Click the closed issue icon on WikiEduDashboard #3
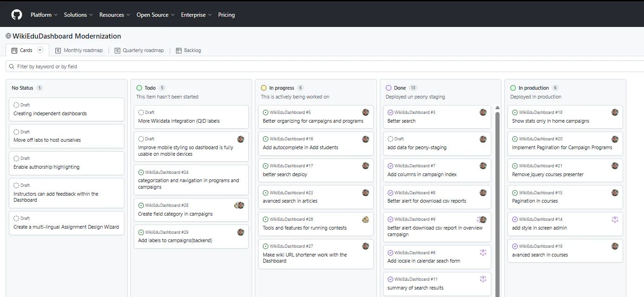This screenshot has width=644, height=297. tap(390, 112)
